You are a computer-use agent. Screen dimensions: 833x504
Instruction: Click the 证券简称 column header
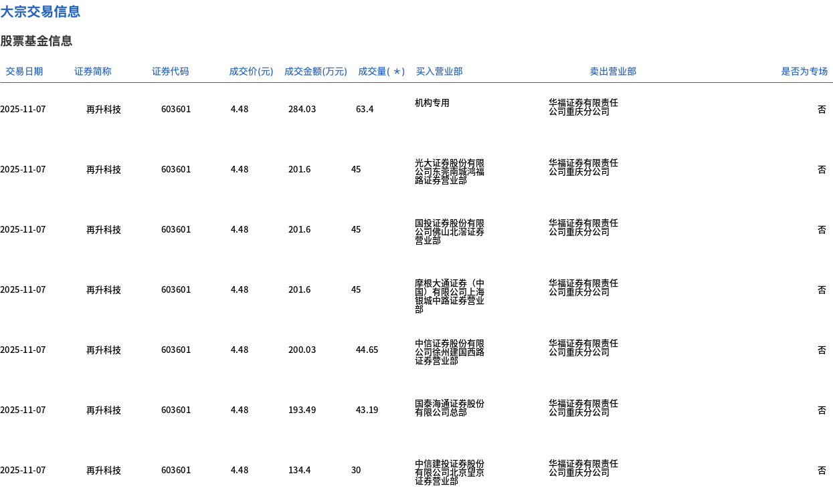93,72
